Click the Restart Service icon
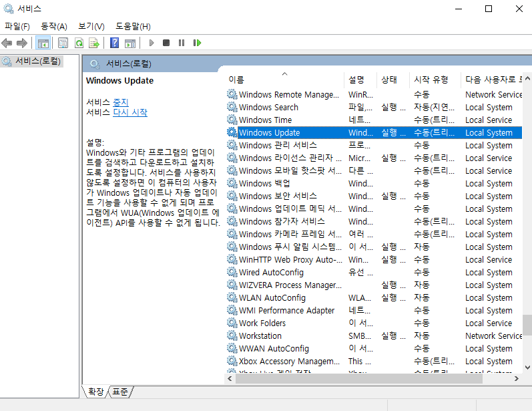532x411 pixels. coord(197,43)
